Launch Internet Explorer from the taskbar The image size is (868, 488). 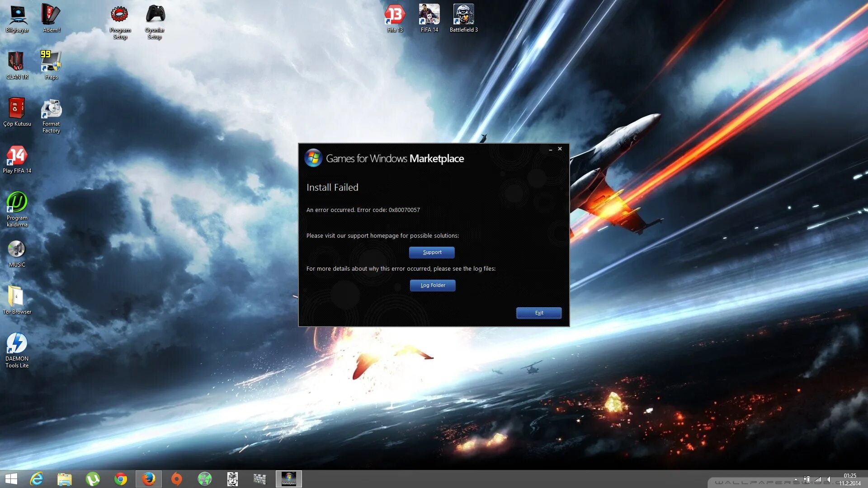point(37,479)
